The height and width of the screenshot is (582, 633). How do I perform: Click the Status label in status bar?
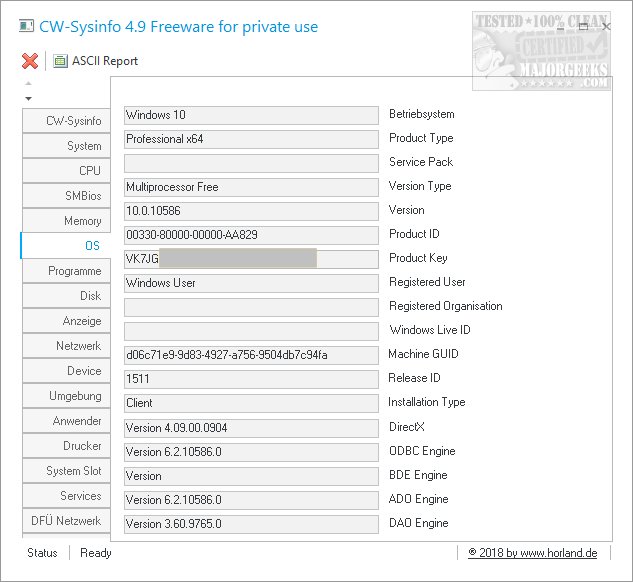tap(42, 553)
